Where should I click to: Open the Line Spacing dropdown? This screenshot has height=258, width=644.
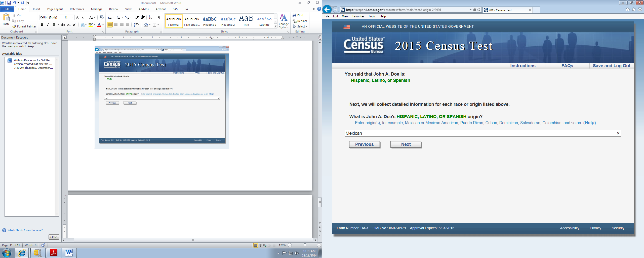coord(137,25)
